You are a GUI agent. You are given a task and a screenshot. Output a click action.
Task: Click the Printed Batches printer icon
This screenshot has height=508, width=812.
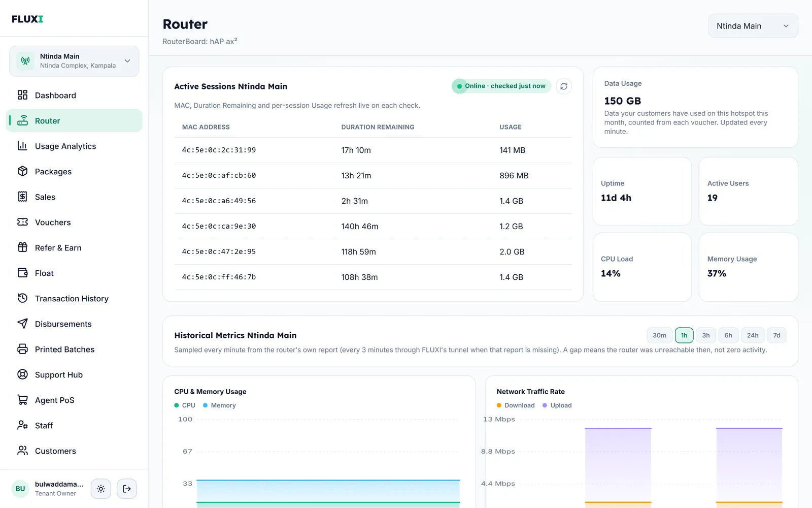(22, 349)
